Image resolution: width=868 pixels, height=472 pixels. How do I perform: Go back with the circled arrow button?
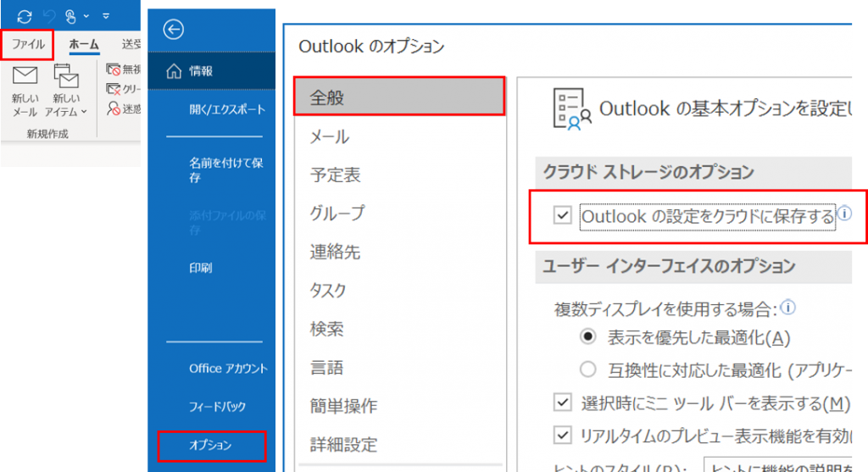[173, 30]
